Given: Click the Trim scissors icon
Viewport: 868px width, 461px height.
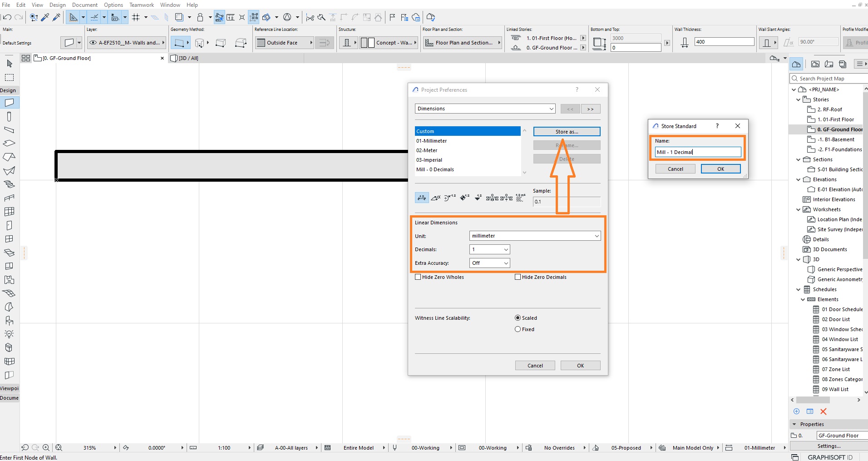Looking at the screenshot, I should [x=310, y=17].
